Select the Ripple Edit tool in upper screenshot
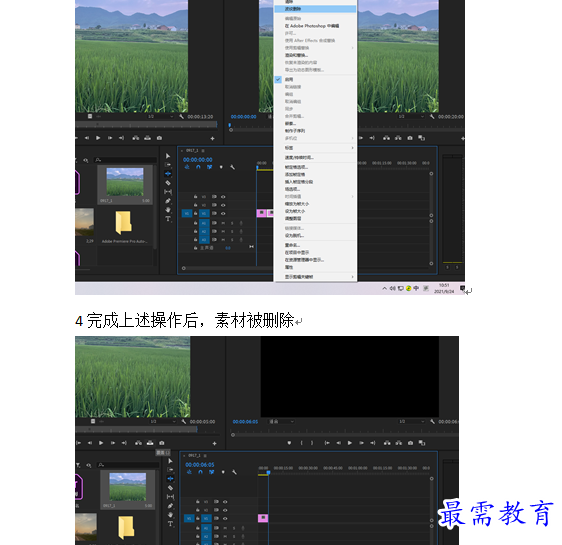This screenshot has height=545, width=562. click(x=168, y=174)
